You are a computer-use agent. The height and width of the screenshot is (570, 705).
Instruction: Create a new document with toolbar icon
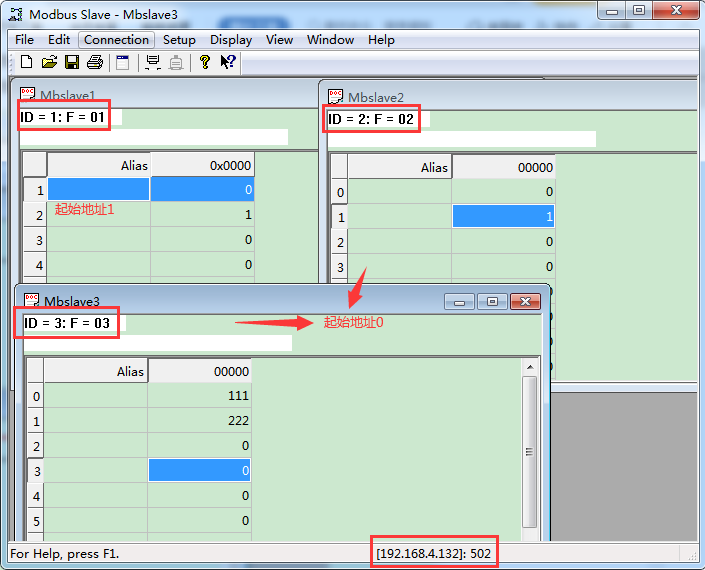27,62
